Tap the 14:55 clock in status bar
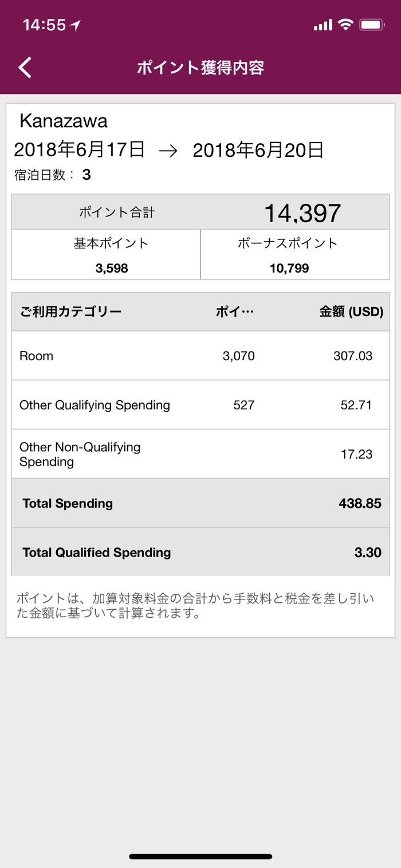Screen dimensions: 401x868 pos(44,25)
